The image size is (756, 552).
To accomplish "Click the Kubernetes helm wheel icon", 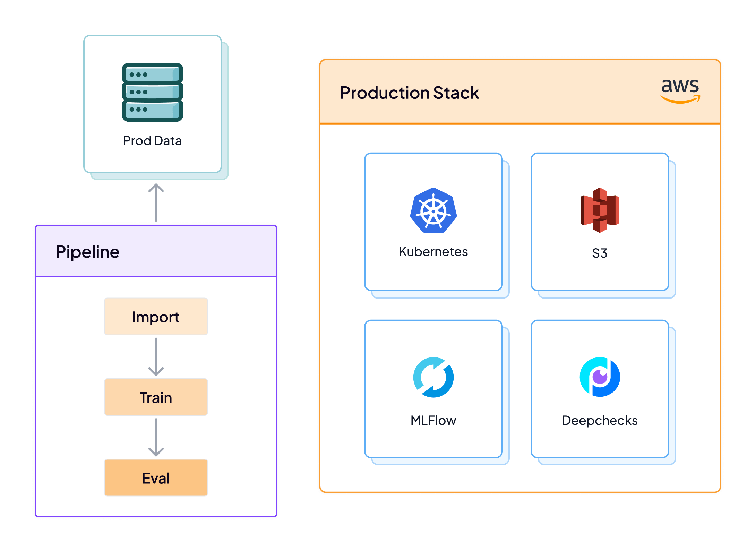I will pyautogui.click(x=433, y=211).
